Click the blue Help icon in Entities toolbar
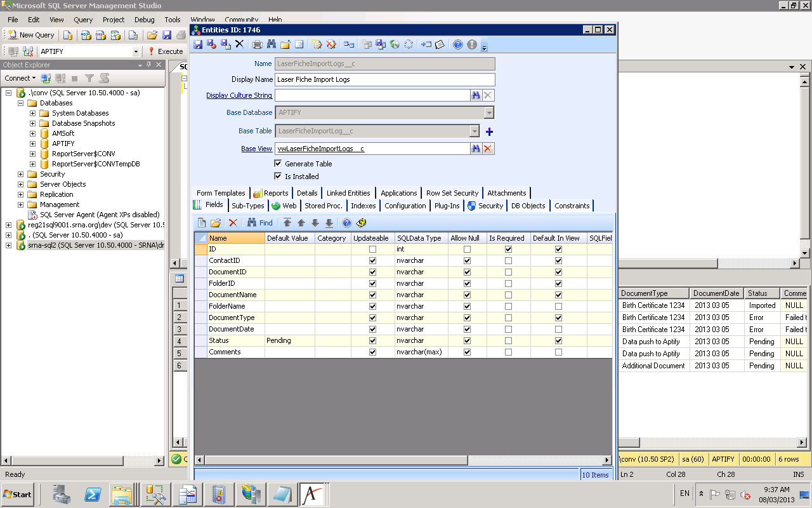This screenshot has height=508, width=812. [x=458, y=44]
